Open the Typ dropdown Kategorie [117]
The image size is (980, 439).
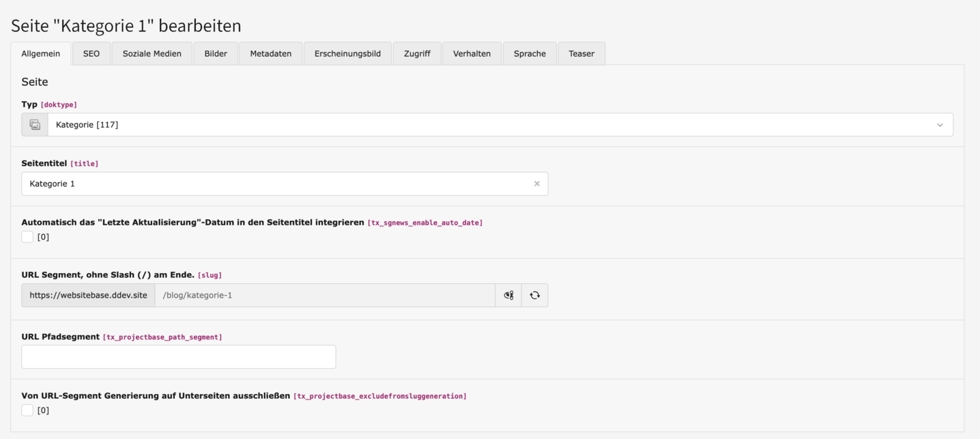[491, 125]
